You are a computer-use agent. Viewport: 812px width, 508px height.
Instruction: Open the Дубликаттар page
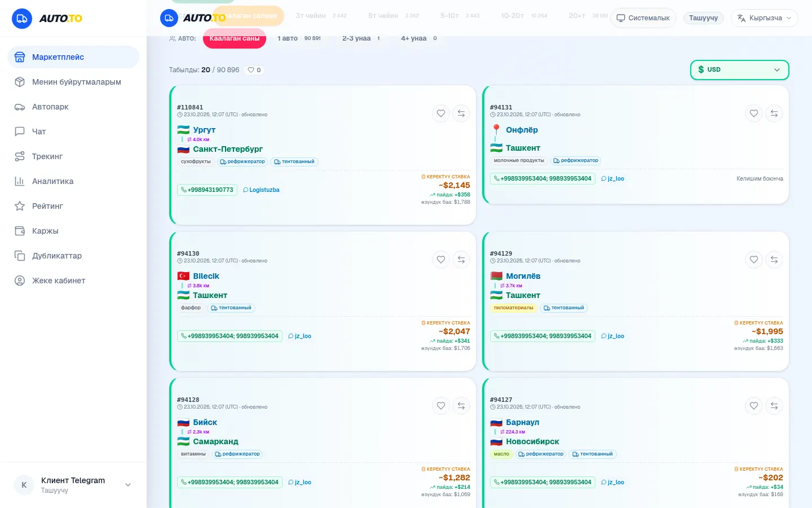tap(73, 256)
